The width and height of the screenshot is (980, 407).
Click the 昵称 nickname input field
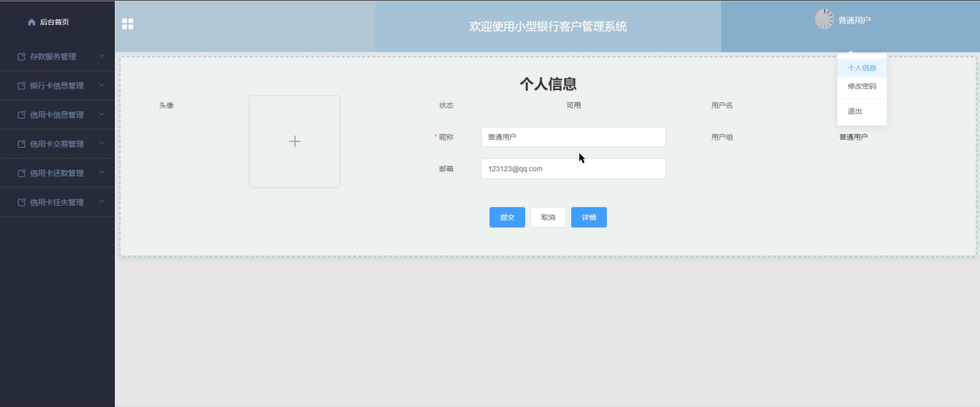[573, 137]
